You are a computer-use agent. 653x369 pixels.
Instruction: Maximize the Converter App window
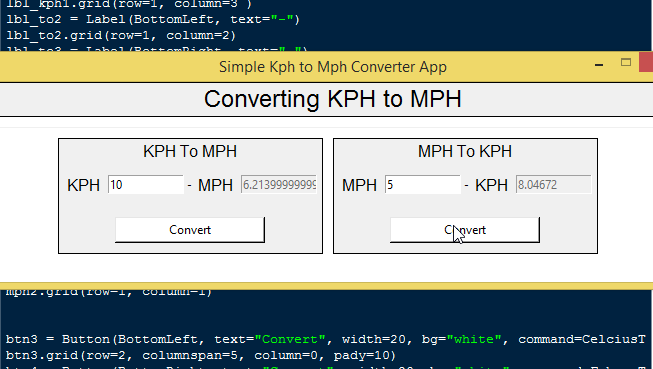point(626,62)
